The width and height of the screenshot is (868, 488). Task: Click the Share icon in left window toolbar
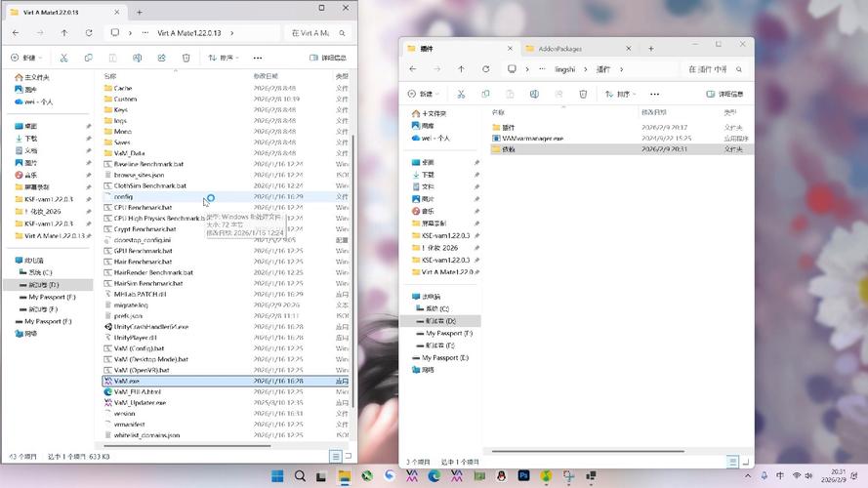[161, 58]
